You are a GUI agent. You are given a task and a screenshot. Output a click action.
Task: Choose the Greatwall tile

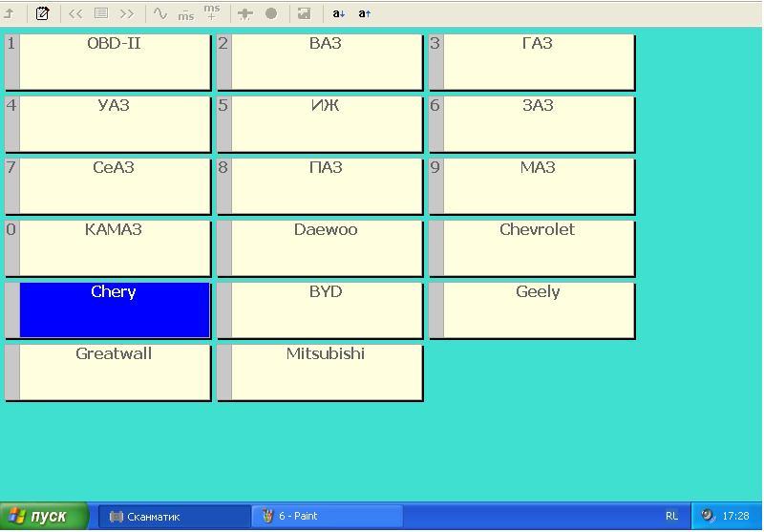[x=108, y=372]
